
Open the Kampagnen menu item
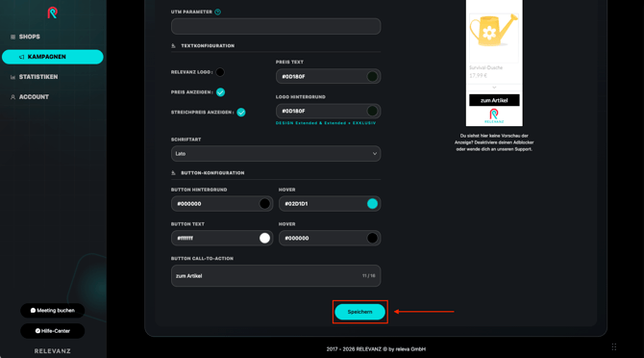pyautogui.click(x=53, y=57)
